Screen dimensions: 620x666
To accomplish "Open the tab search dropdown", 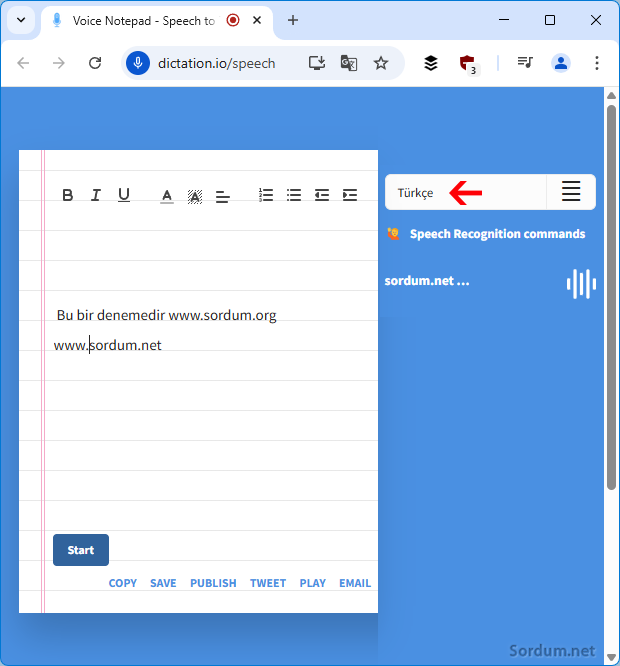I will pos(21,20).
